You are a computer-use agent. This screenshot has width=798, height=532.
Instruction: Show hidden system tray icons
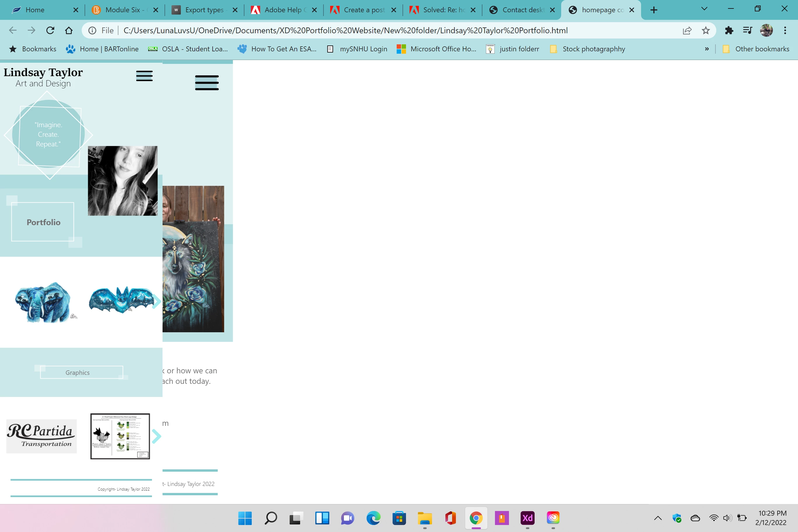(658, 518)
